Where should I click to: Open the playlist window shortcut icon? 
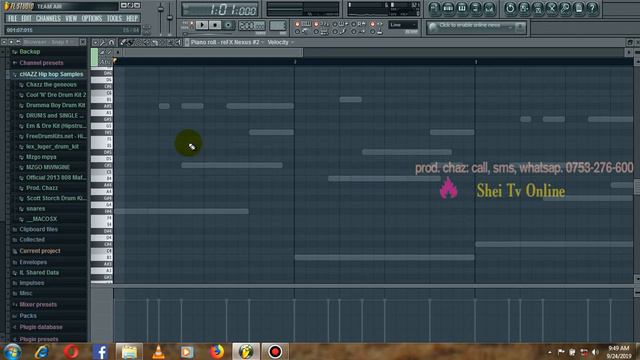(x=434, y=8)
